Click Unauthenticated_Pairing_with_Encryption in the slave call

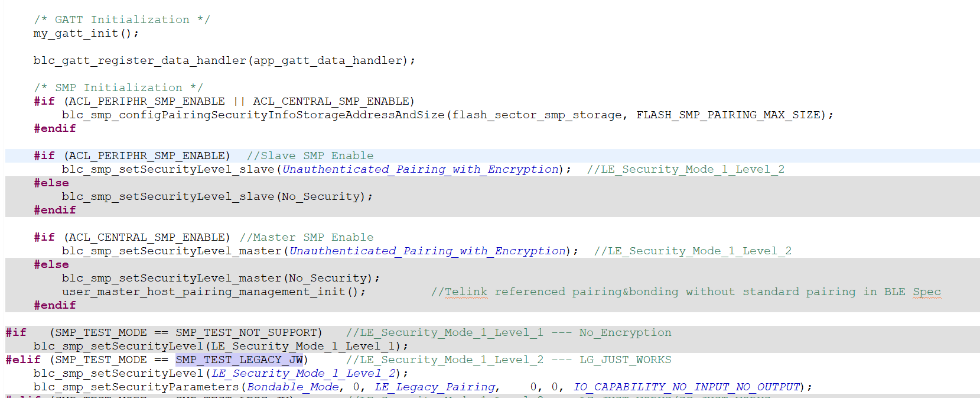(421, 169)
